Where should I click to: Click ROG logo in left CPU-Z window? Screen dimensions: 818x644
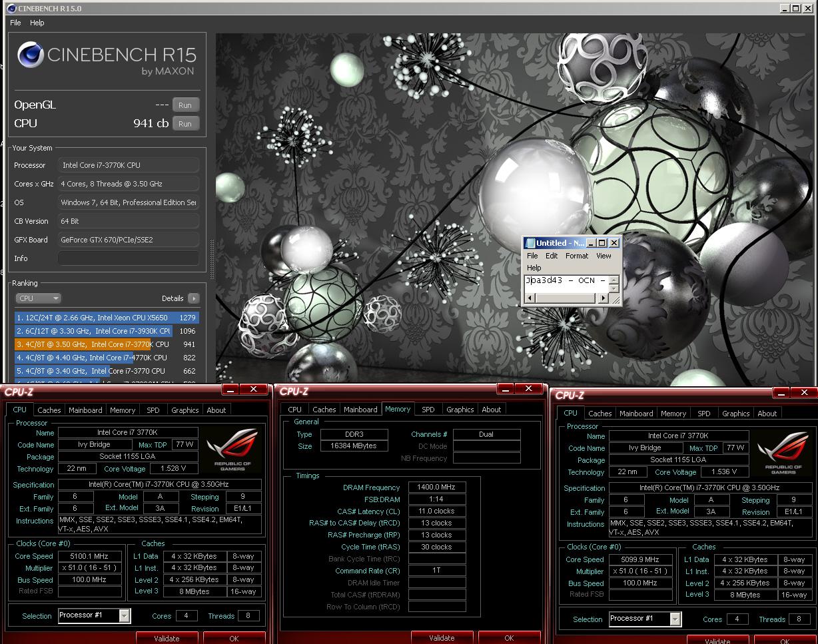click(232, 450)
